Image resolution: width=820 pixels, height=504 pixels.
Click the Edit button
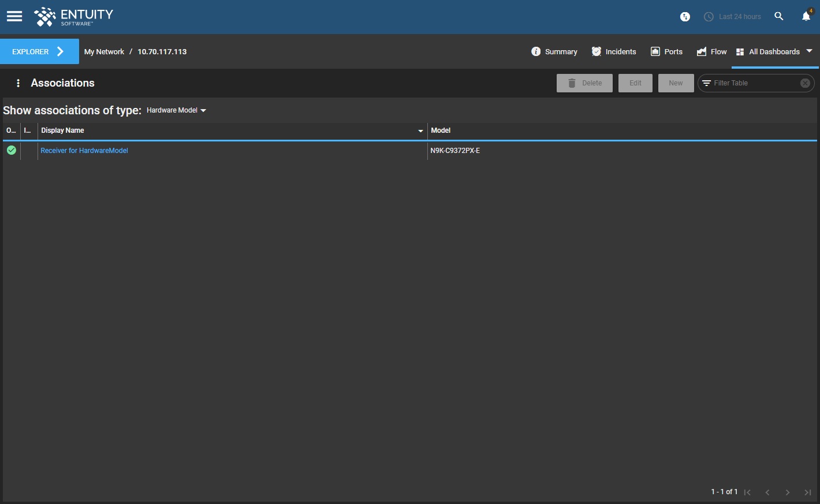coord(635,83)
